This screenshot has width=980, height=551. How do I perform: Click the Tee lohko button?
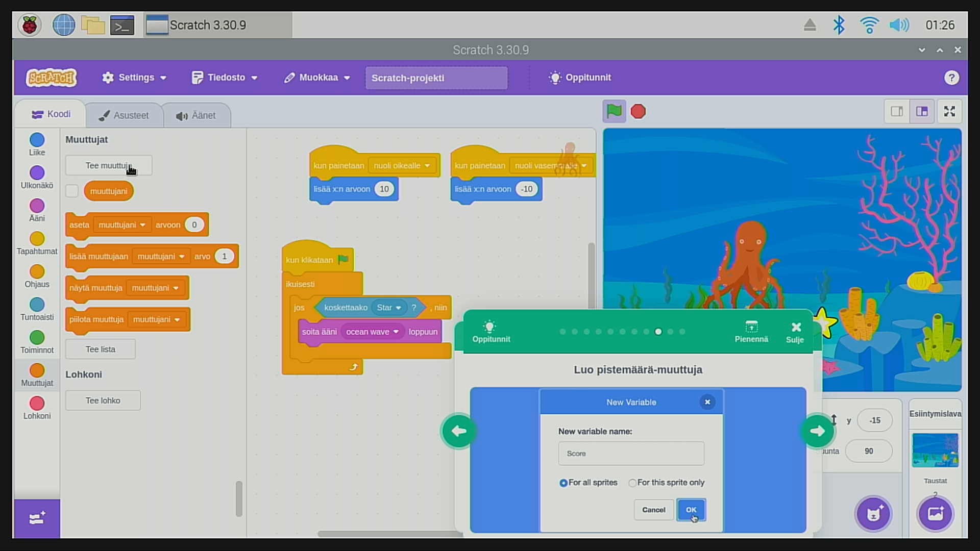point(103,400)
